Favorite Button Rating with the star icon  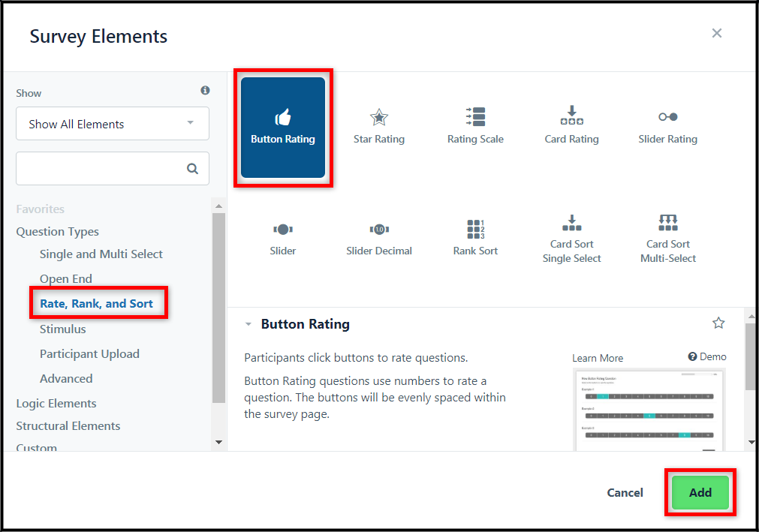coord(718,323)
